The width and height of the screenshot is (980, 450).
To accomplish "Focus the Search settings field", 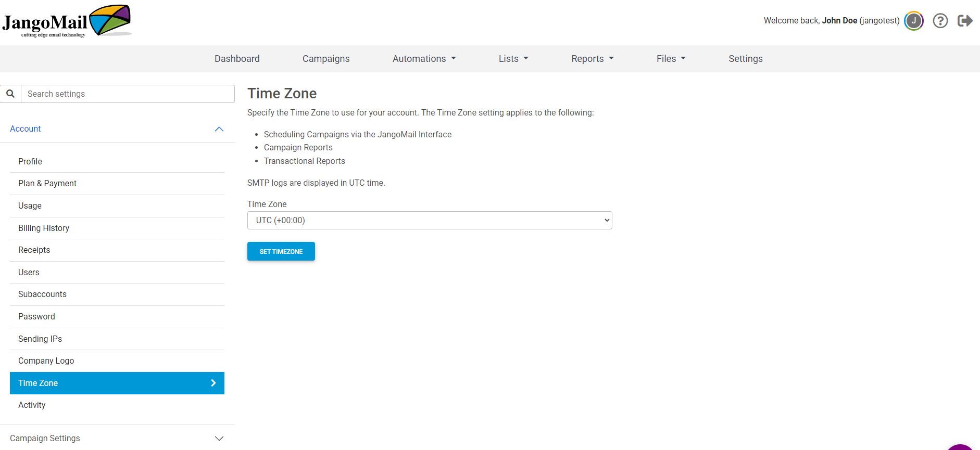I will (128, 94).
